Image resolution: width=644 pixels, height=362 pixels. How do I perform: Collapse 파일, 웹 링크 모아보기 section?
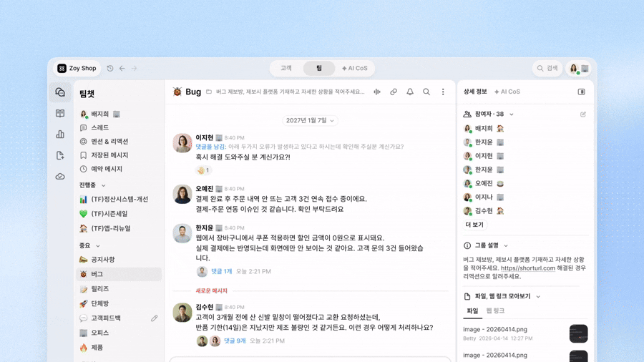[x=502, y=296]
